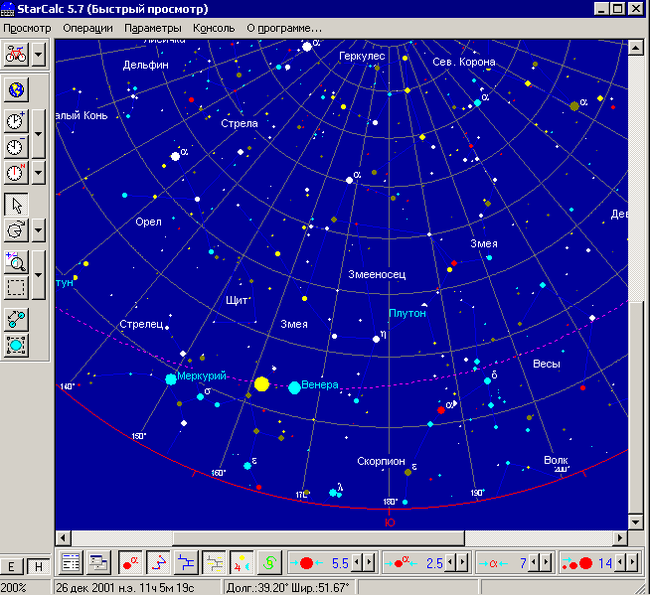Click the clock icon marked with red N
The image size is (650, 596).
coord(16,172)
